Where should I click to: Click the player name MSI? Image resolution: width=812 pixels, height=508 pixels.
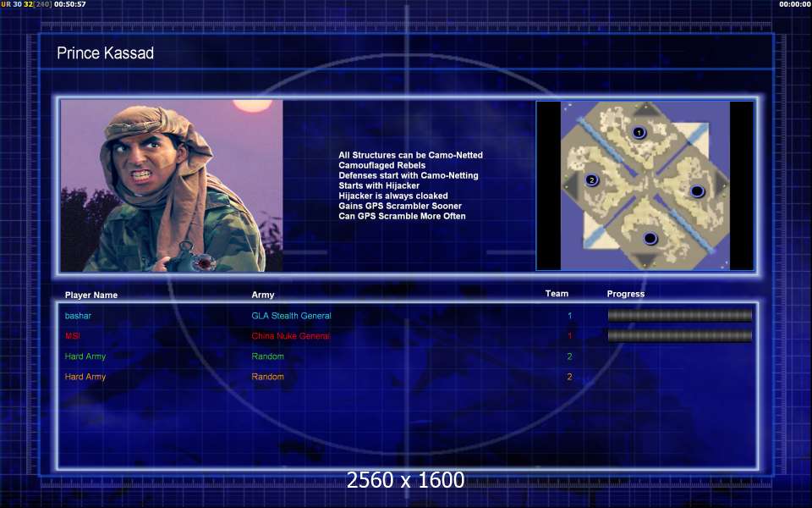coord(73,336)
